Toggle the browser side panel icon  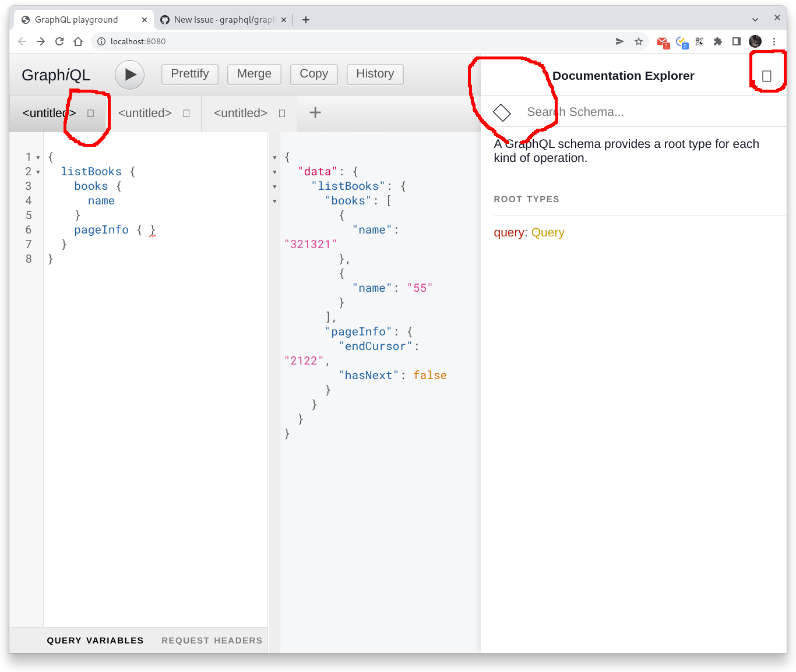[737, 41]
